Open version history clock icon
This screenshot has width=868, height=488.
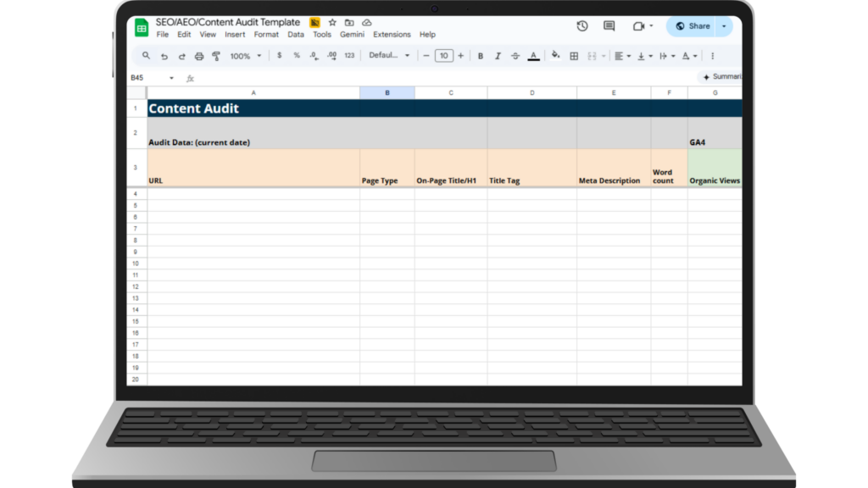pyautogui.click(x=582, y=26)
